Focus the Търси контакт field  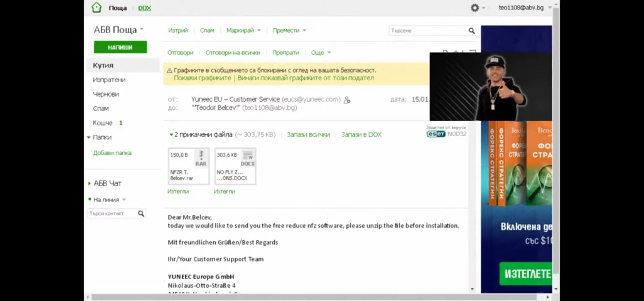(x=112, y=213)
